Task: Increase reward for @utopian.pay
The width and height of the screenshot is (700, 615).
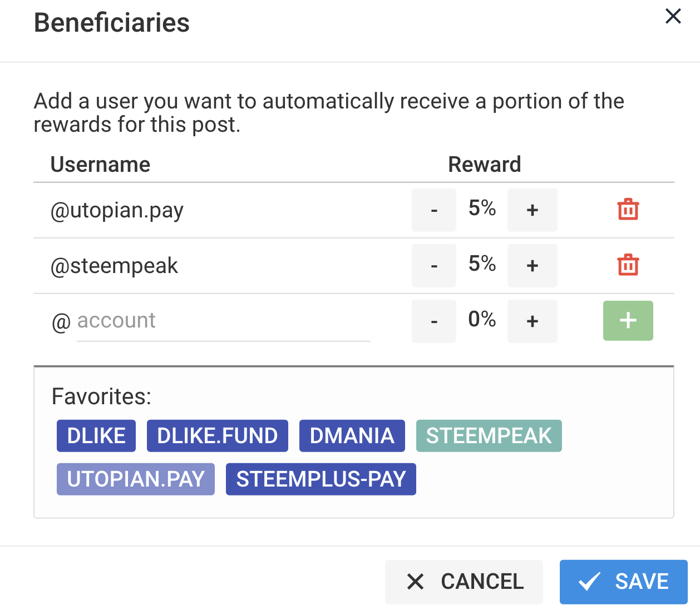Action: (532, 210)
